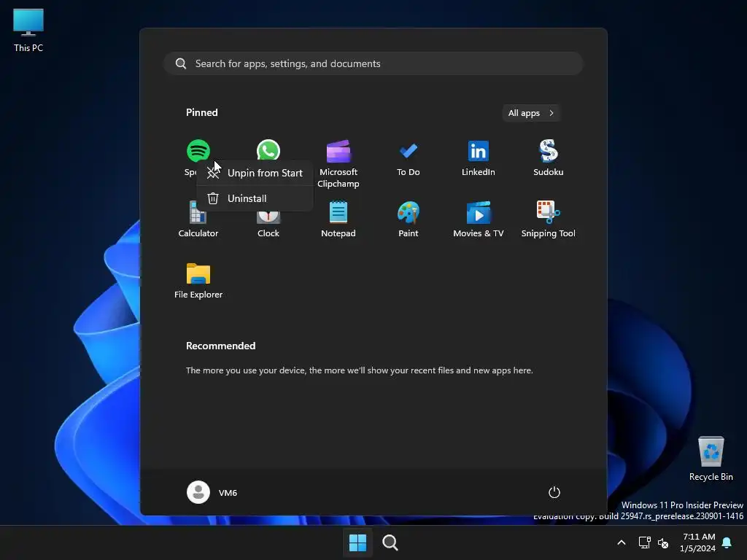The image size is (747, 560).
Task: Open the network status tray icon
Action: [x=645, y=542]
